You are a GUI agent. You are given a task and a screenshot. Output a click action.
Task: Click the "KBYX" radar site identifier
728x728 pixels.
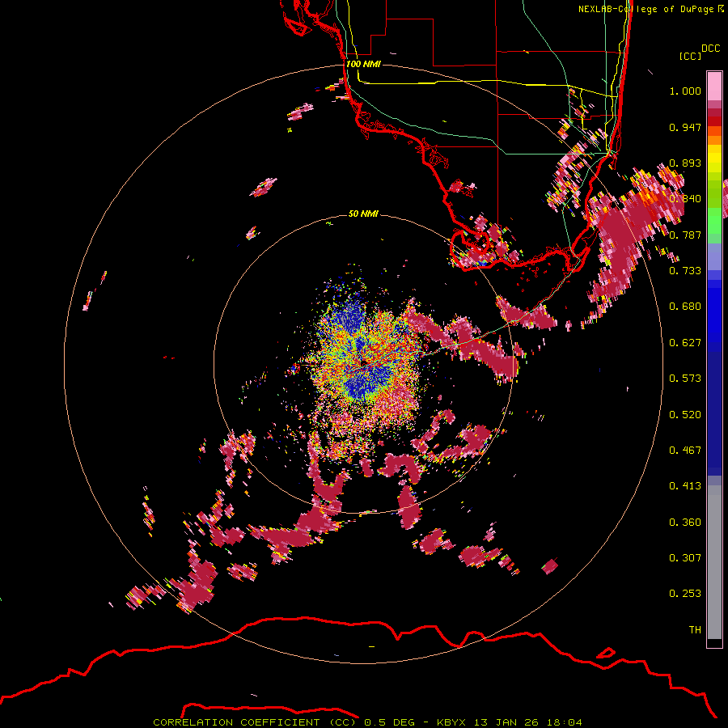453,722
